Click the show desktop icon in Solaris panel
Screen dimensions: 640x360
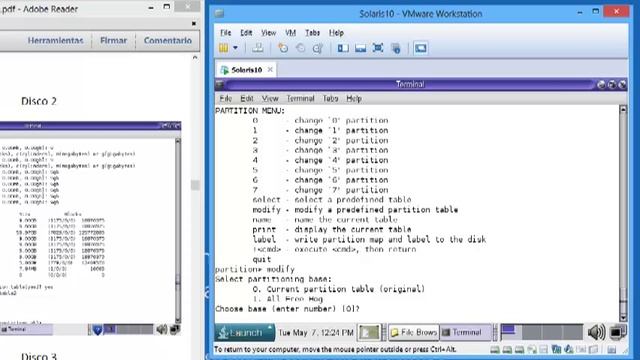click(x=369, y=333)
